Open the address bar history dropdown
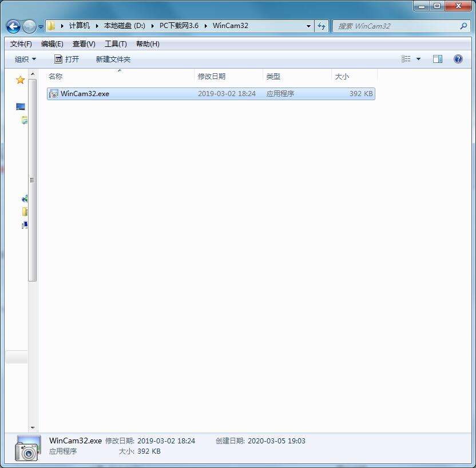 (x=308, y=26)
